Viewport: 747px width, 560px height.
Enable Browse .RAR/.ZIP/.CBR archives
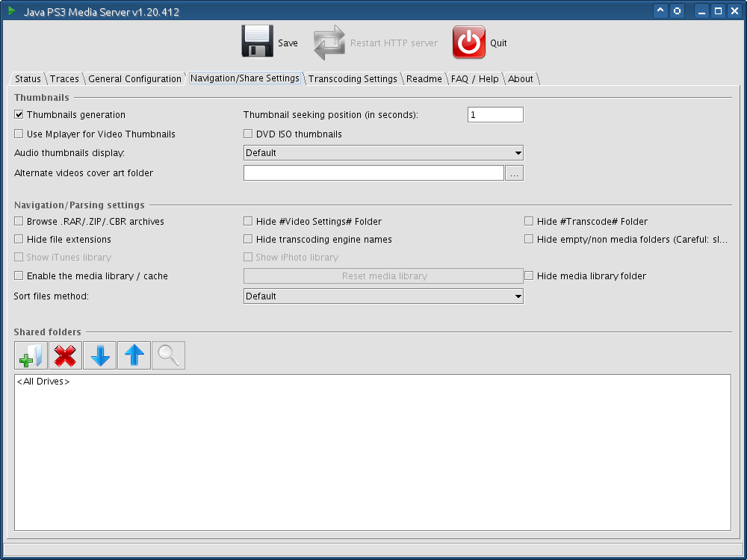[x=19, y=222]
